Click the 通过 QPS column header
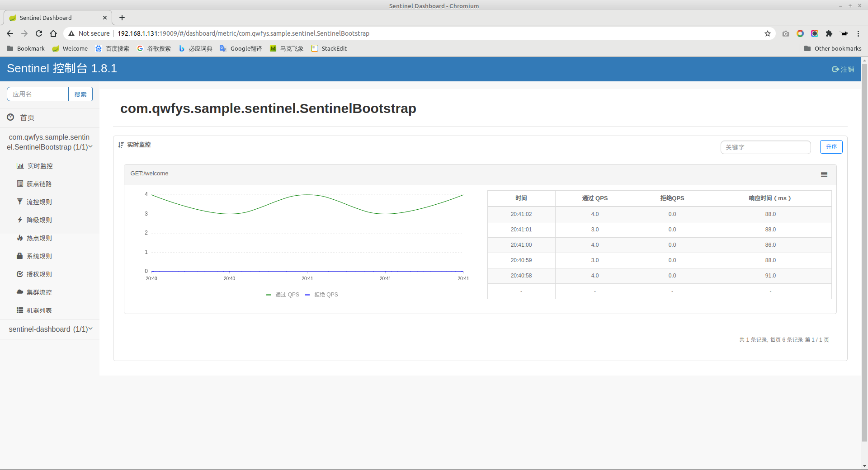The height and width of the screenshot is (470, 868). (595, 198)
